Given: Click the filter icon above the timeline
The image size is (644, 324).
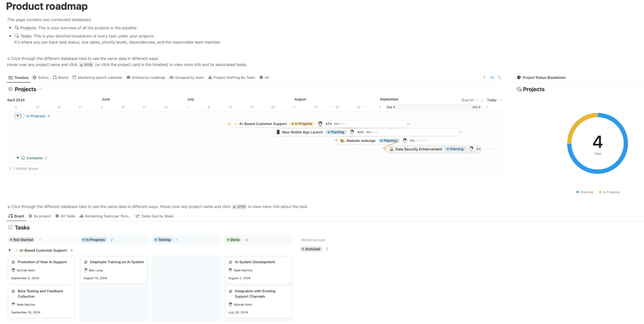Looking at the screenshot, I should (484, 78).
